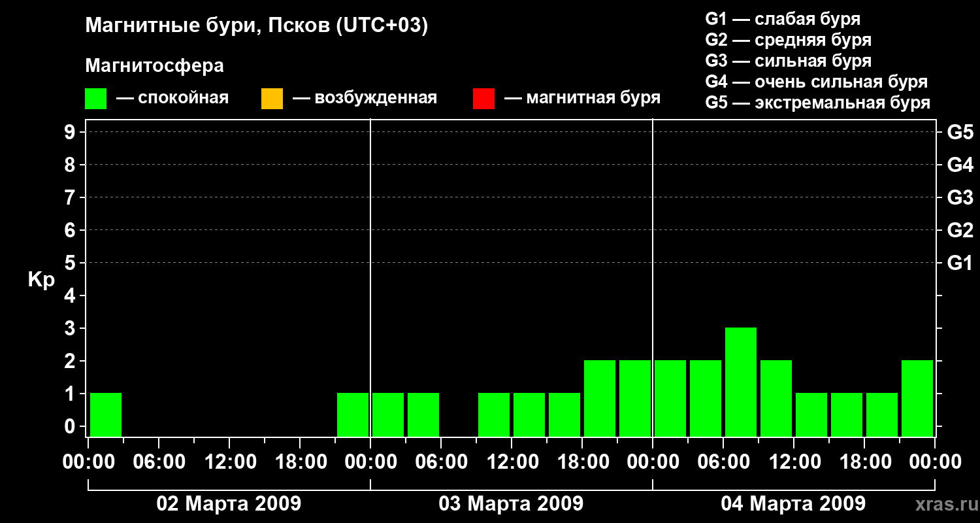Click the G5 label on right axis

(960, 132)
